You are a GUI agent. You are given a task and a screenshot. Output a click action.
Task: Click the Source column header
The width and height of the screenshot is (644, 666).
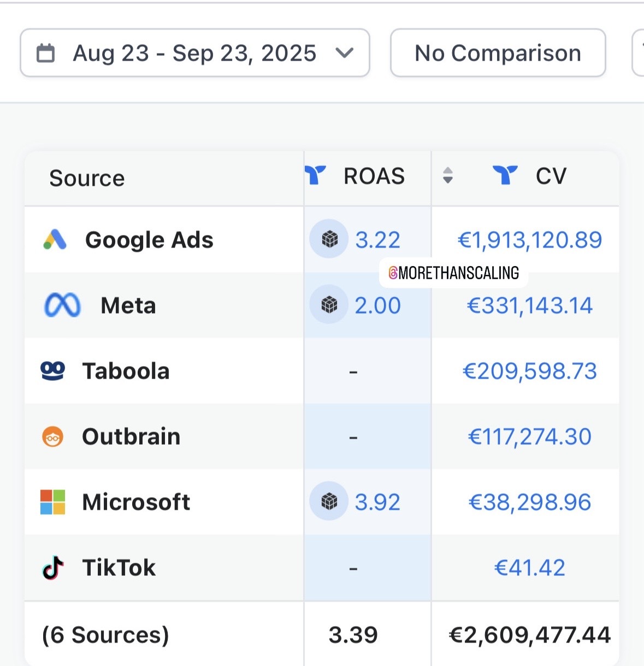pyautogui.click(x=87, y=178)
